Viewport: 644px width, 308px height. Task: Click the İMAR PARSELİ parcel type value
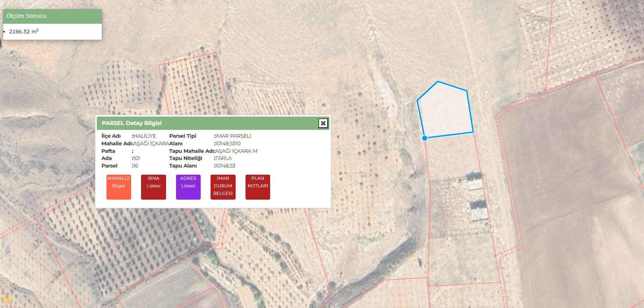[233, 136]
